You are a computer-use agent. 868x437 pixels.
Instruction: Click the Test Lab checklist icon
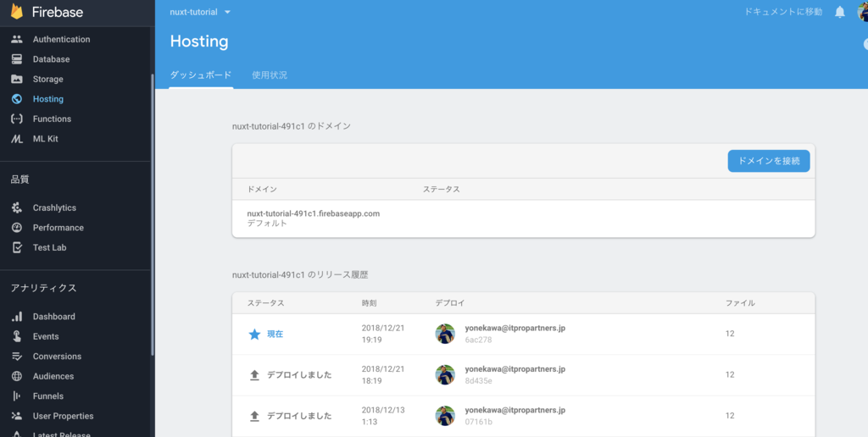point(17,248)
